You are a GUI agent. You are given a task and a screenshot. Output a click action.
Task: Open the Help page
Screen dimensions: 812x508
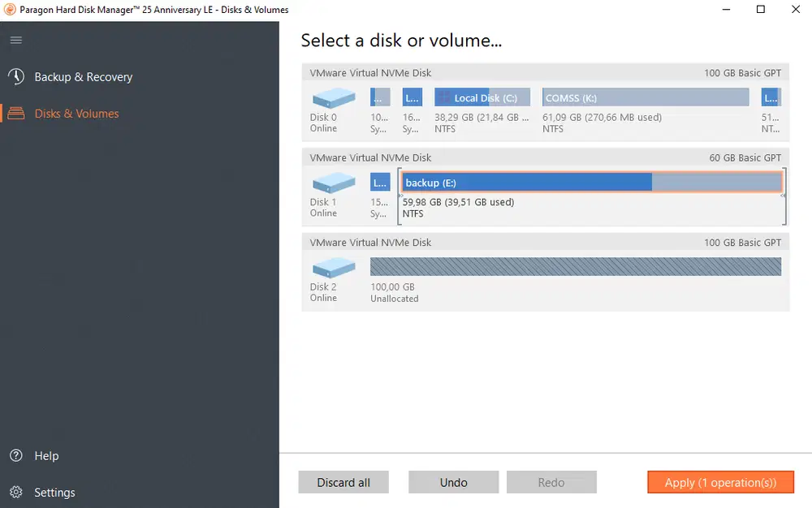pyautogui.click(x=46, y=456)
